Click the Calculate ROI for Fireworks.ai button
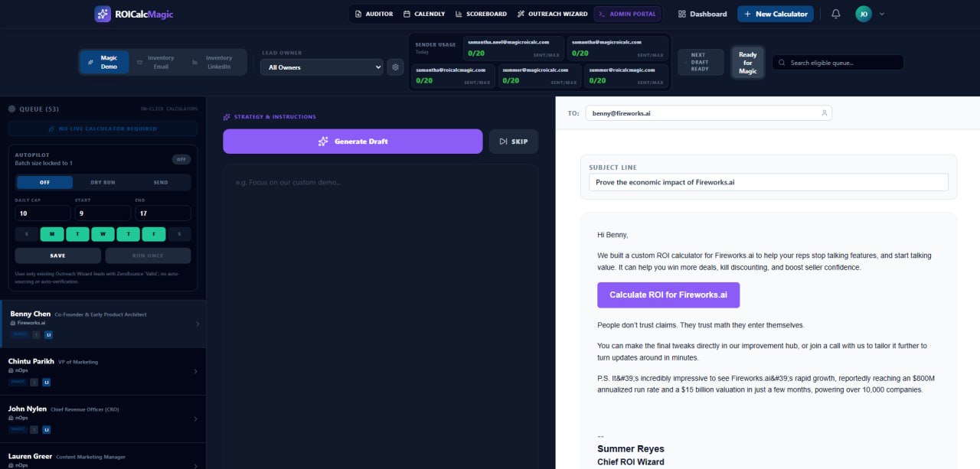Screen dimensions: 980x469 (668, 295)
